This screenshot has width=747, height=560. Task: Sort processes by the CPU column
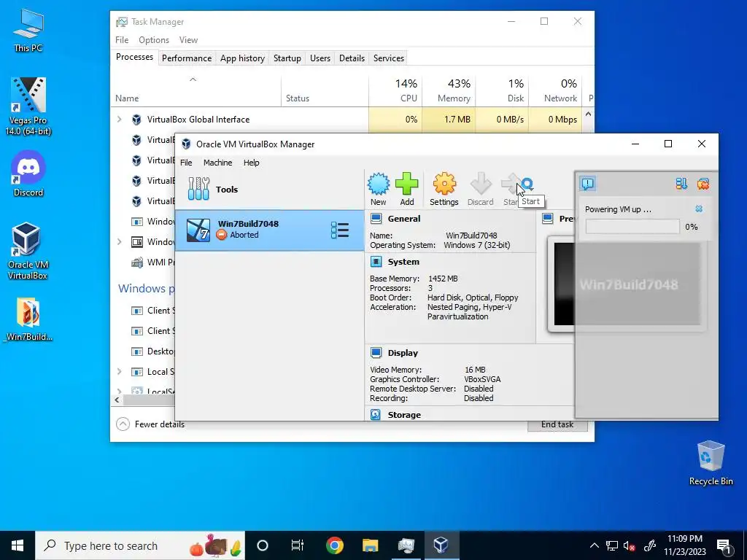(x=395, y=90)
